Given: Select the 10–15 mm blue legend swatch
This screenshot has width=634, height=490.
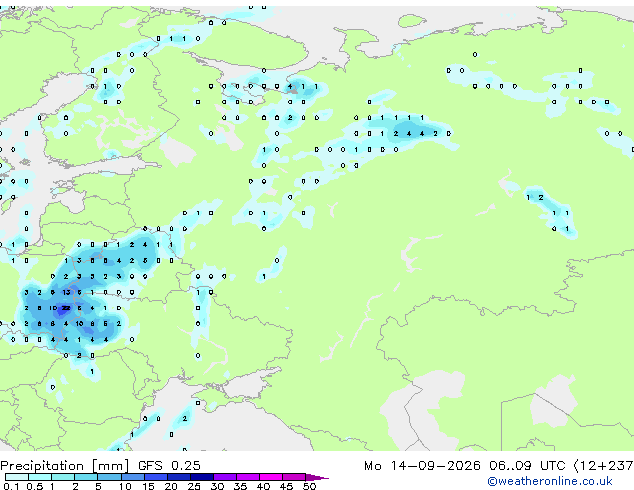Looking at the screenshot, I should (132, 477).
